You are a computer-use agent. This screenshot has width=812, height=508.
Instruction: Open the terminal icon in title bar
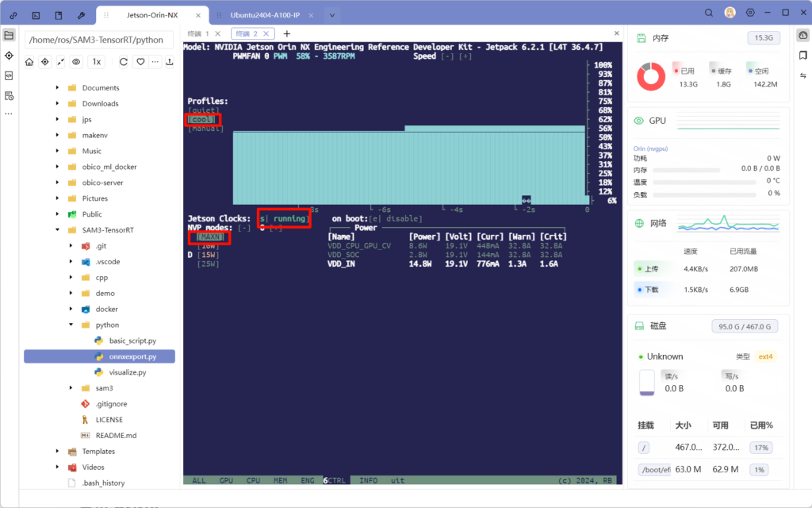coord(36,14)
